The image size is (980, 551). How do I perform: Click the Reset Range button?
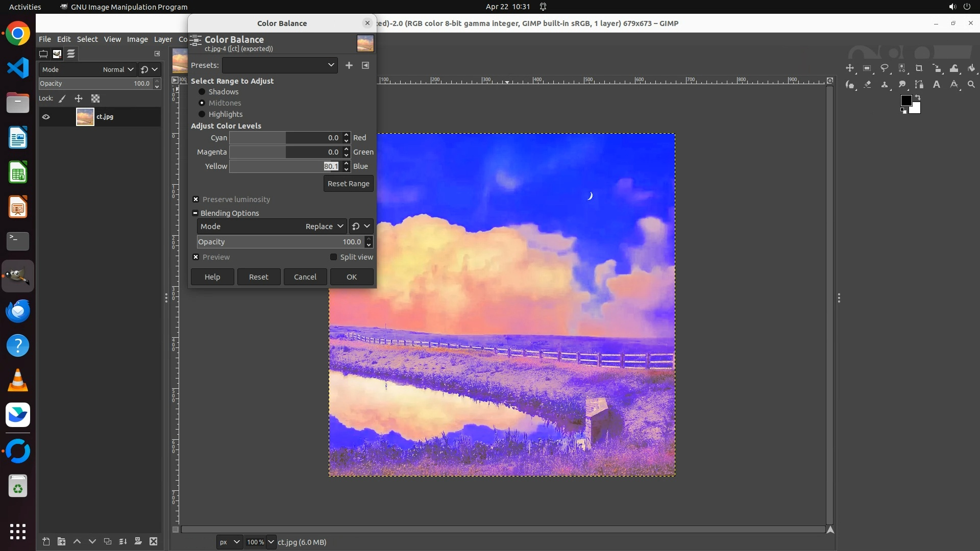[348, 184]
